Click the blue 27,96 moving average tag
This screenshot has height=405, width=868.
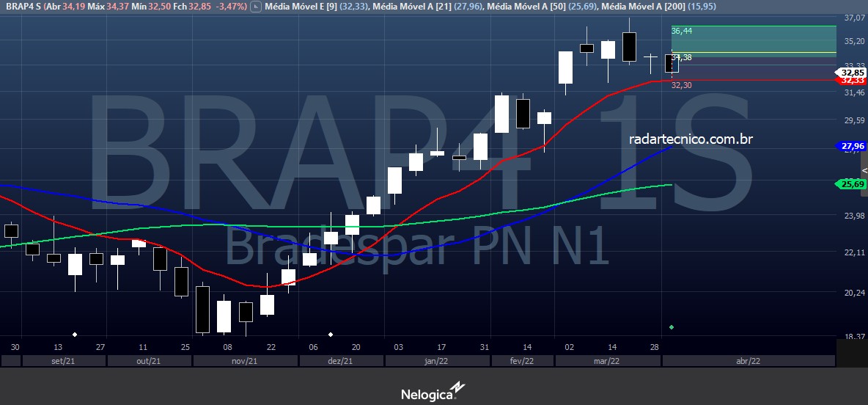[850, 146]
